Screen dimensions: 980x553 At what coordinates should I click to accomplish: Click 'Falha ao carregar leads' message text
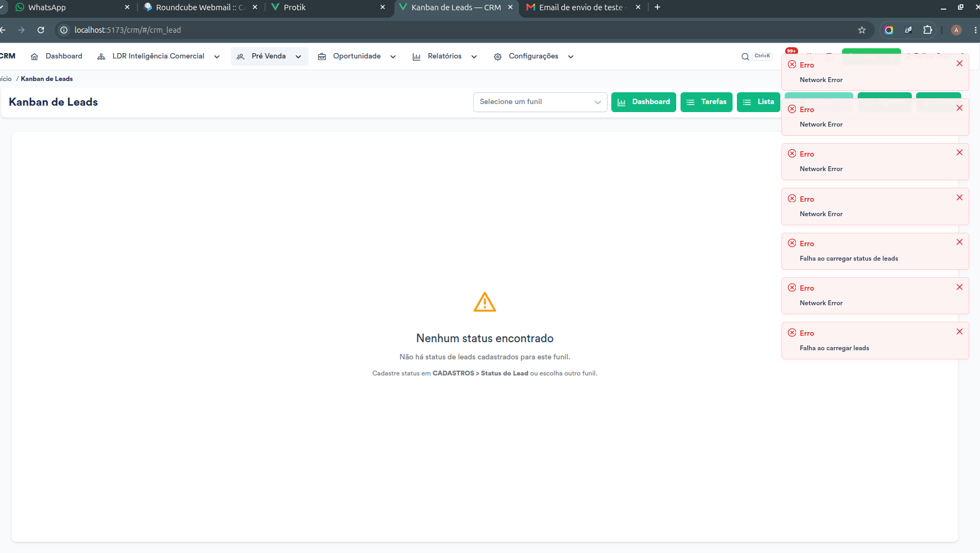[834, 348]
